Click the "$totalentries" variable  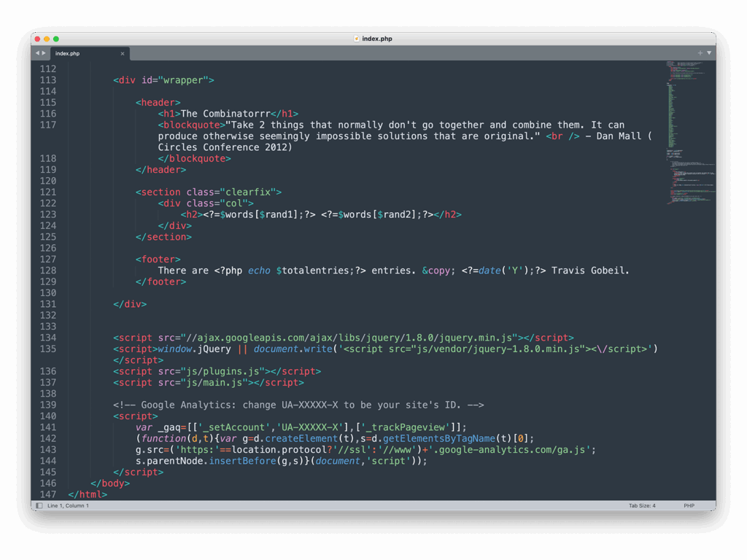click(312, 271)
